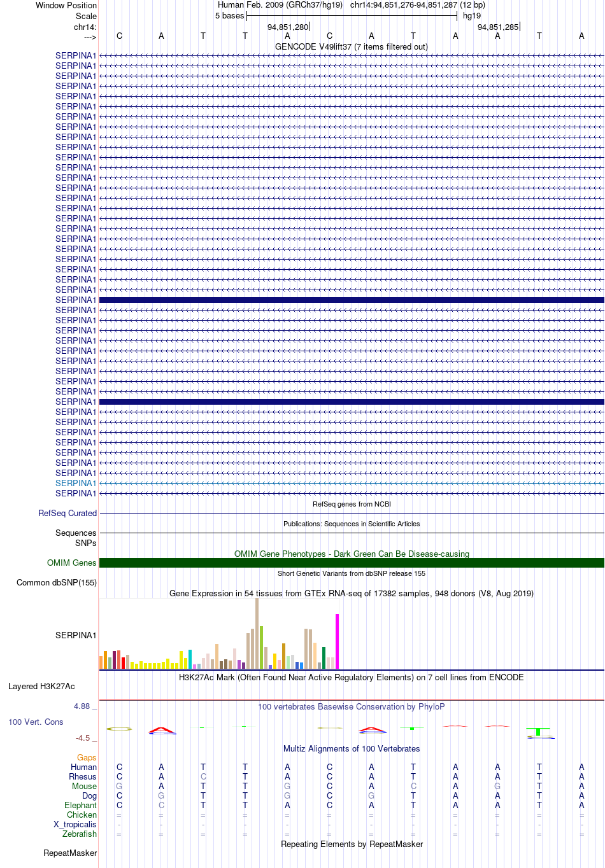
Task: Click the -4.5 PhyloP lower limit value
Action: (83, 738)
